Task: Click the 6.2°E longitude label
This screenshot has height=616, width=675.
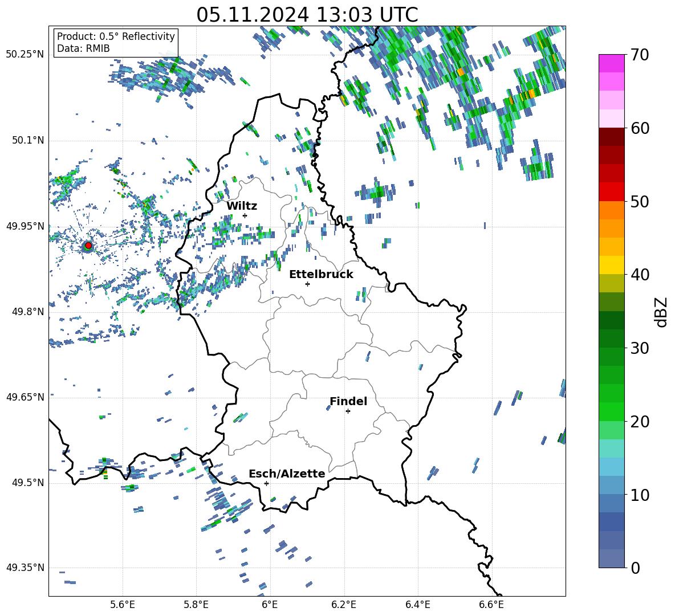Action: [x=344, y=605]
